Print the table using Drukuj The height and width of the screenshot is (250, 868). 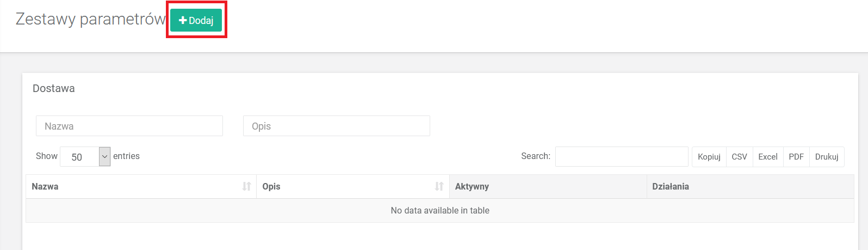[x=826, y=157]
